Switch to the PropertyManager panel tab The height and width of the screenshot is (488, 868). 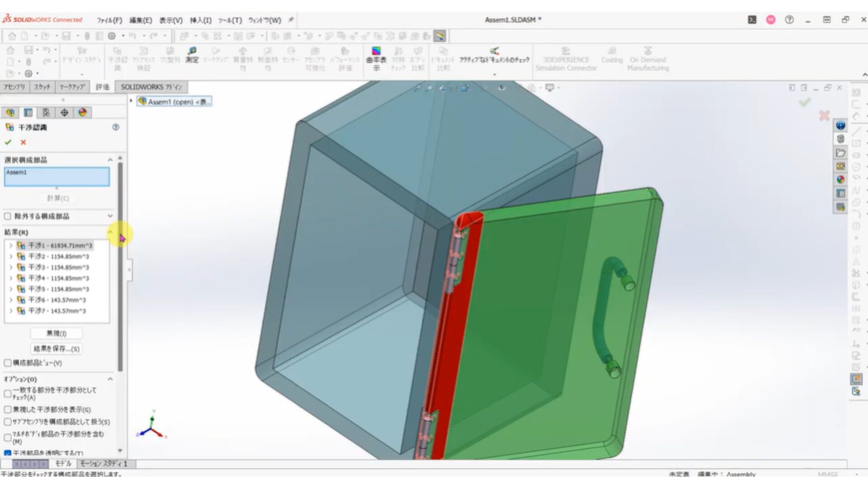(28, 113)
